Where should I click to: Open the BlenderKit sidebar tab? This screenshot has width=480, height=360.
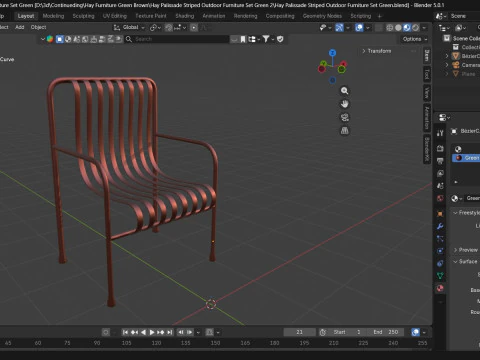tap(427, 149)
